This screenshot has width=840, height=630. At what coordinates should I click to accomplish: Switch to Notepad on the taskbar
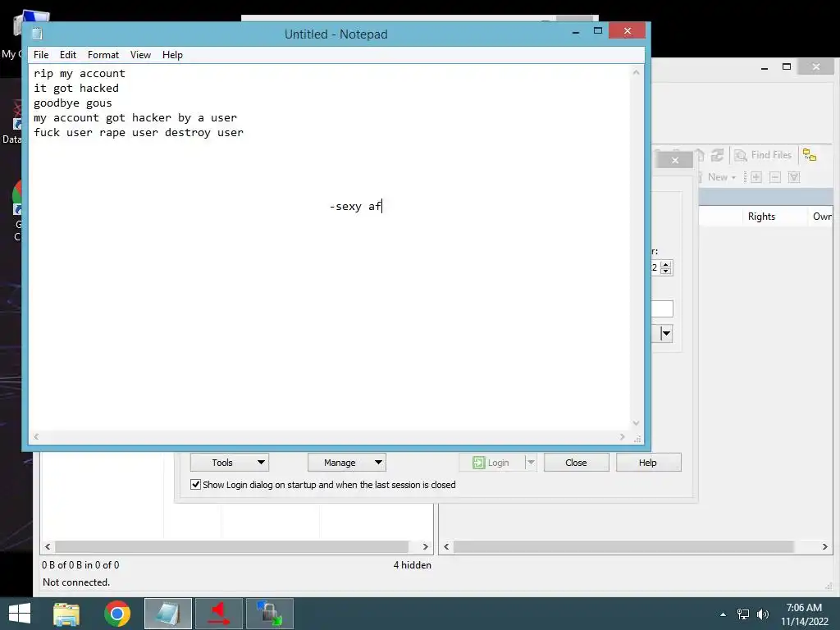(x=167, y=614)
